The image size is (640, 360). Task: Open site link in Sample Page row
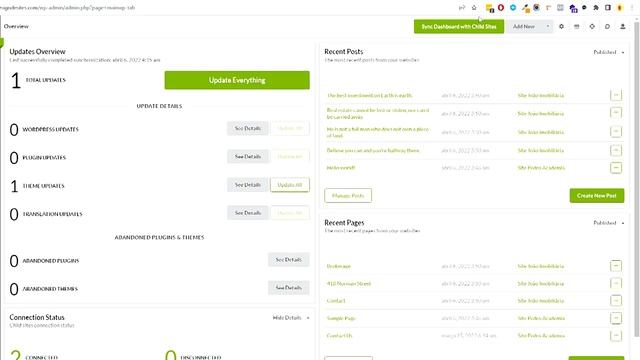coord(541,318)
